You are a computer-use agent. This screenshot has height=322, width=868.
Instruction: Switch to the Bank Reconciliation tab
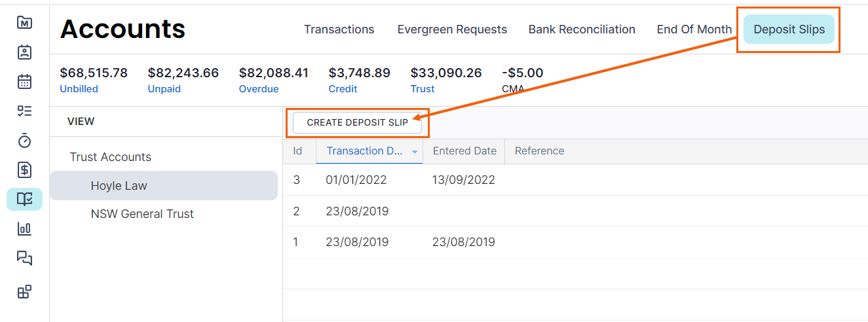tap(582, 29)
